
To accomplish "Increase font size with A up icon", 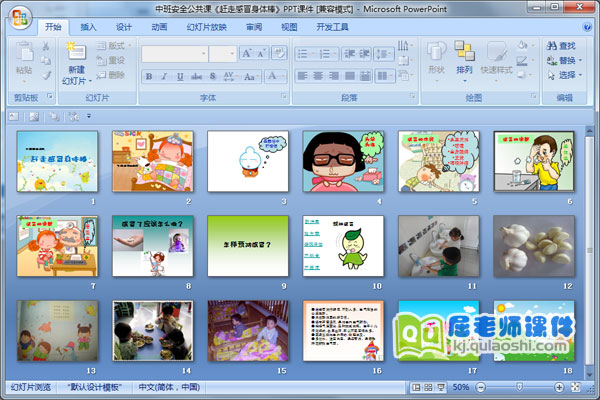I will click(247, 54).
